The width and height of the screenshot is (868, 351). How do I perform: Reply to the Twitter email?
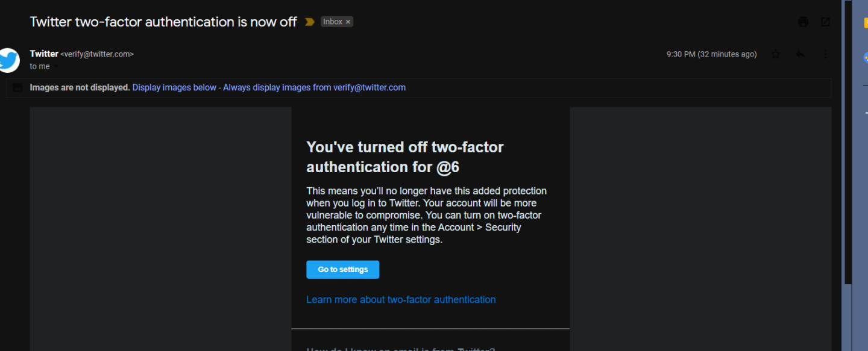coord(800,54)
